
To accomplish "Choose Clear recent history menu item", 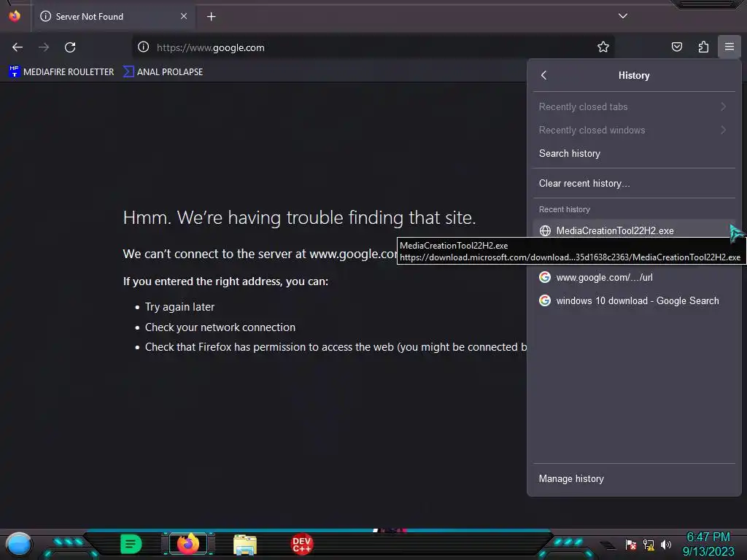I will click(634, 183).
